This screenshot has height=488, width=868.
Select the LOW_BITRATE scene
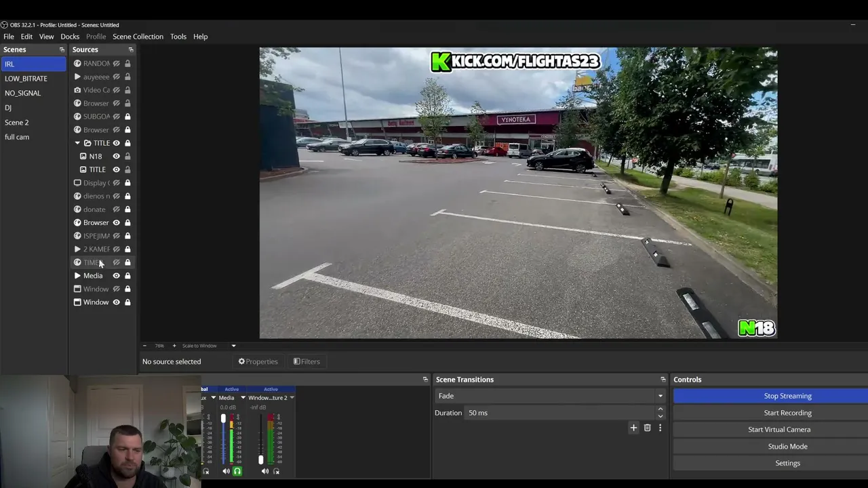tap(33, 79)
